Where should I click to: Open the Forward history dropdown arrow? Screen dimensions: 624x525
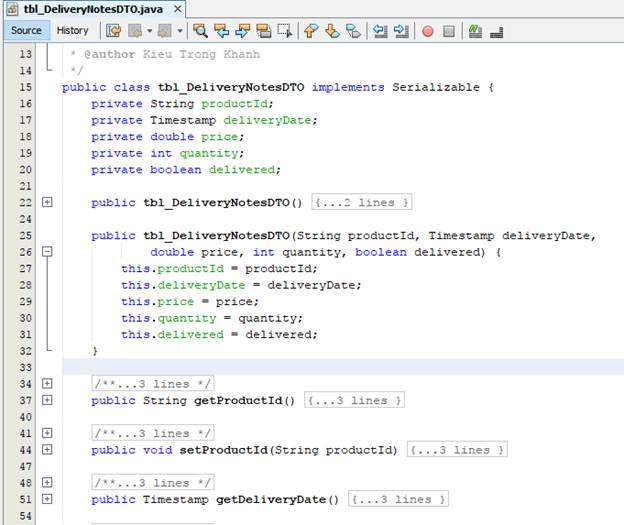click(180, 31)
